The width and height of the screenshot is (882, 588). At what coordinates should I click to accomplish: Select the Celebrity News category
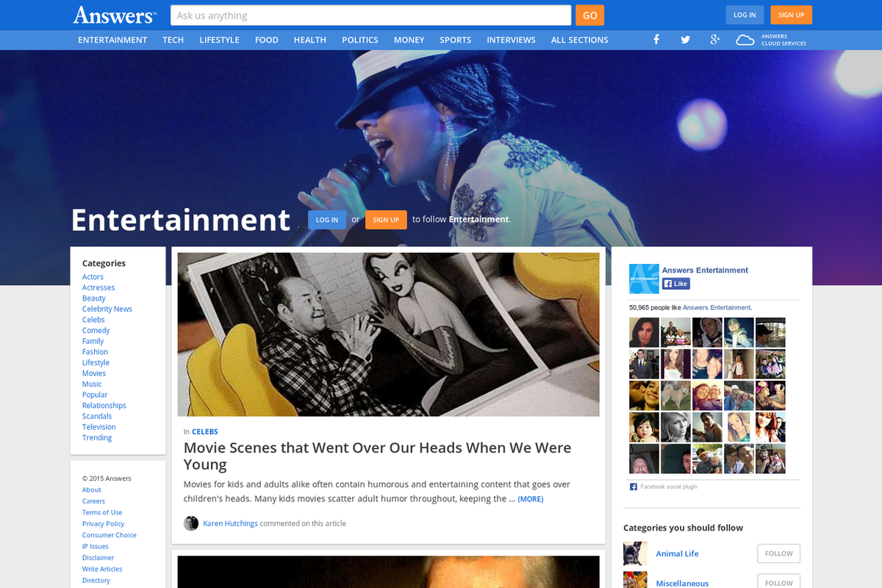tap(107, 309)
